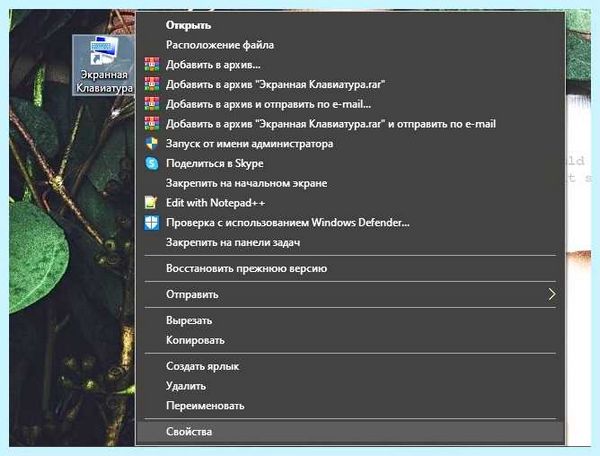
Task: Select Восстановить прежнюю версию
Action: tap(350, 268)
